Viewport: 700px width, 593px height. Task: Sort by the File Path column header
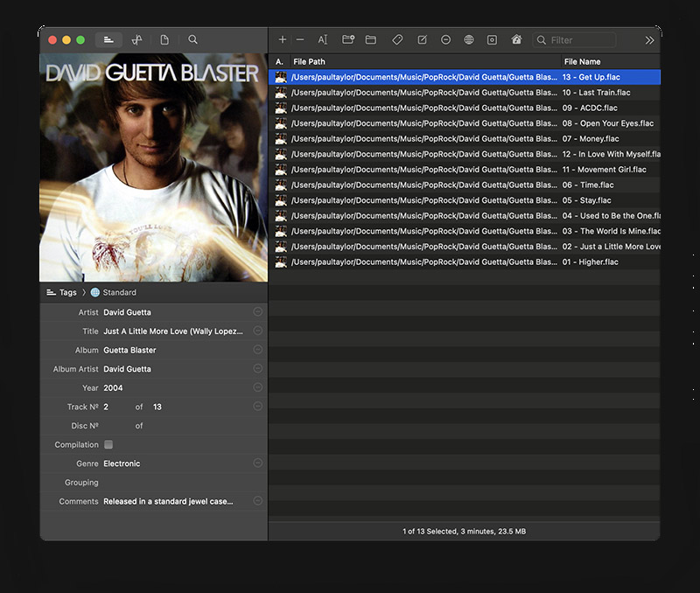pos(425,61)
